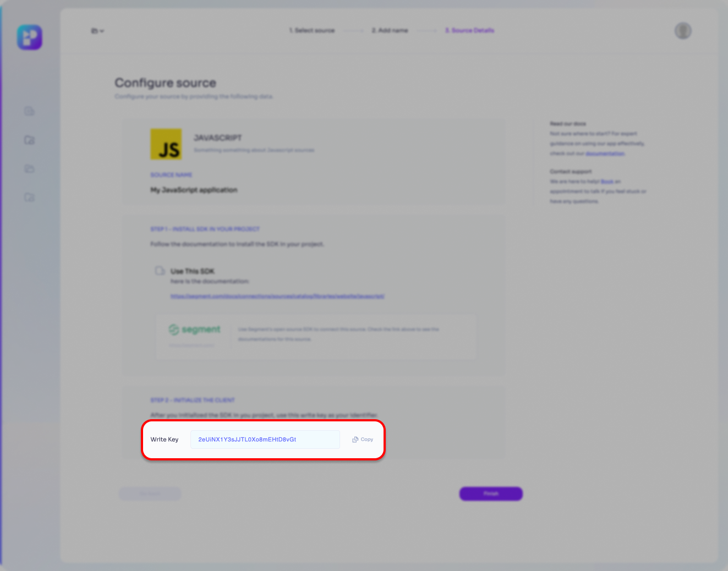This screenshot has width=728, height=571.
Task: Go to step 1 Select source
Action: click(312, 31)
